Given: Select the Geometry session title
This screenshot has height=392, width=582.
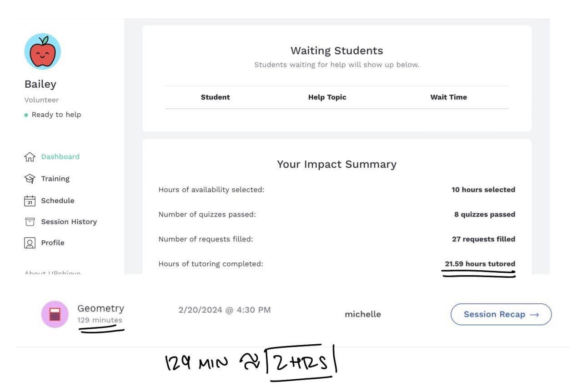Looking at the screenshot, I should coord(100,308).
